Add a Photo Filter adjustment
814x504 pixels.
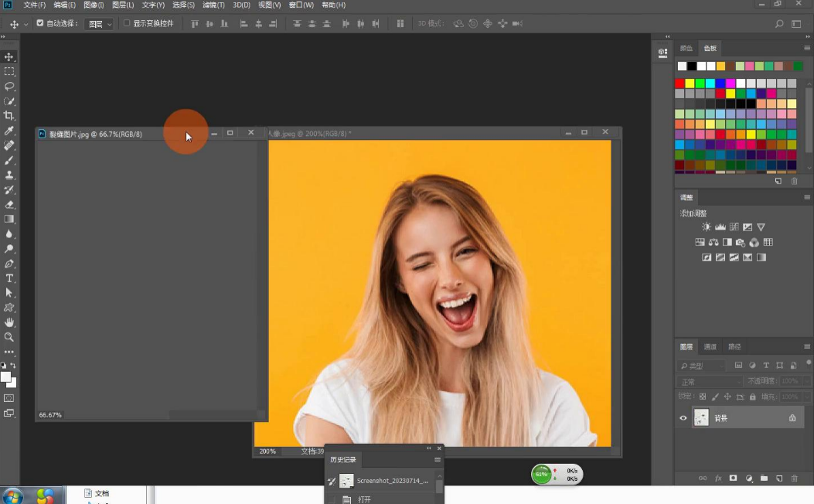[741, 243]
